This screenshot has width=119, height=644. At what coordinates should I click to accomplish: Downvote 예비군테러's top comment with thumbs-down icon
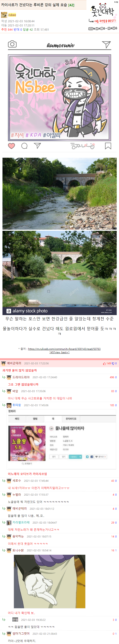click(113, 364)
